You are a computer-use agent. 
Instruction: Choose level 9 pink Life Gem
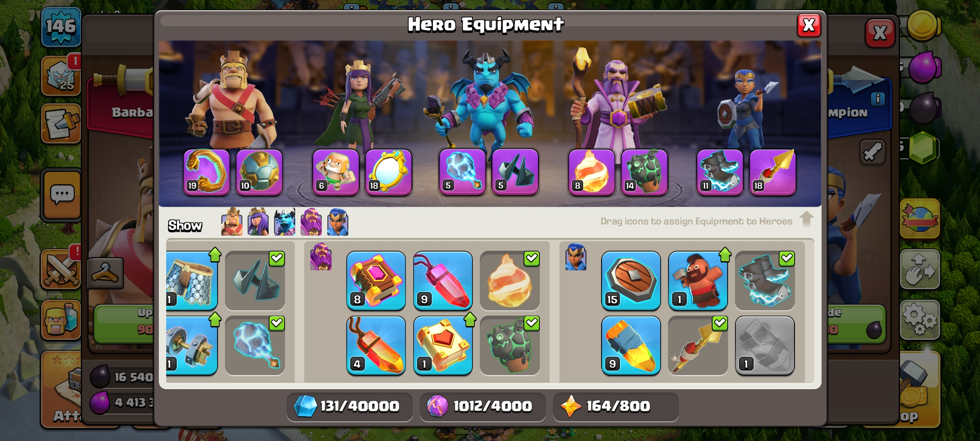[443, 281]
